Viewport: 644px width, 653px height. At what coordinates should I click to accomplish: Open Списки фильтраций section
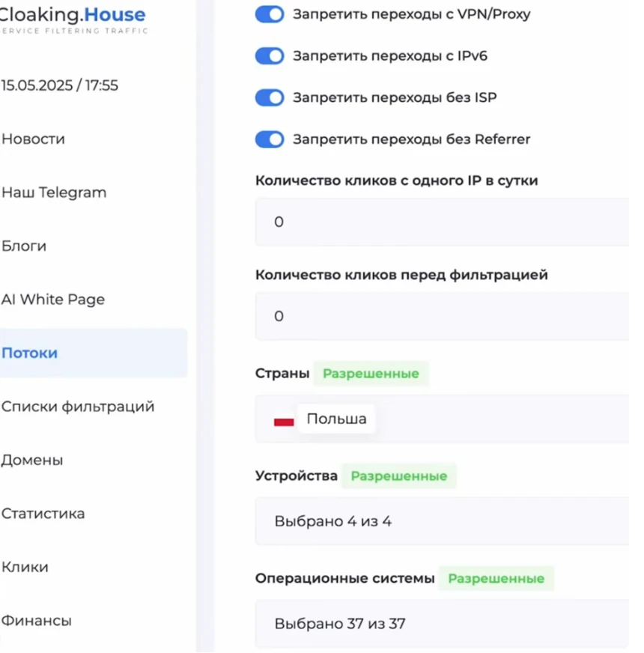(x=78, y=407)
